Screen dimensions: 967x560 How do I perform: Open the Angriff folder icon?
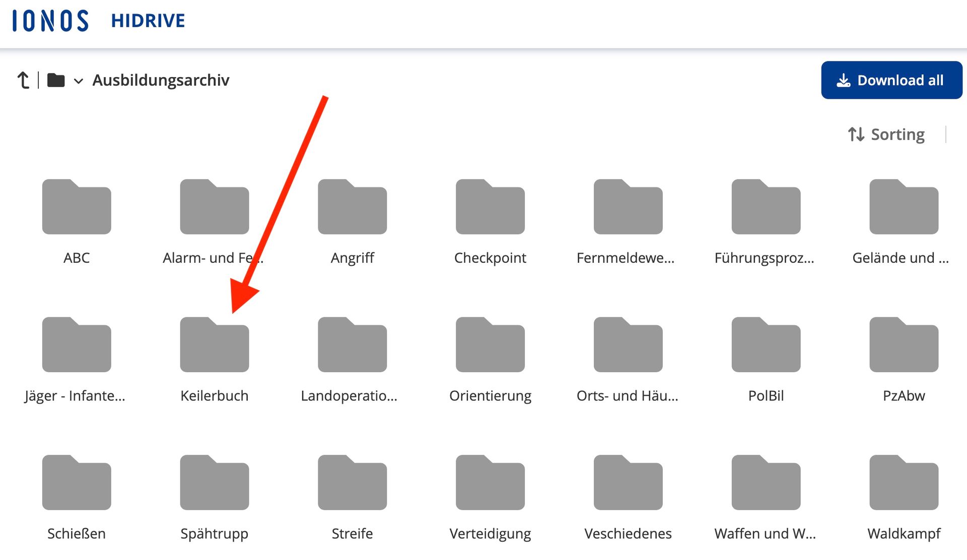click(x=352, y=207)
